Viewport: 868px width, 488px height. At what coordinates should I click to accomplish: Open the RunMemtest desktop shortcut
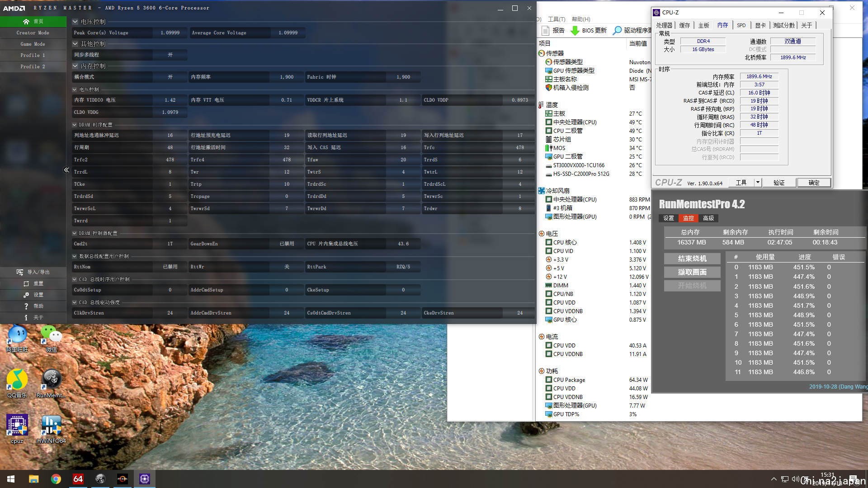[52, 383]
